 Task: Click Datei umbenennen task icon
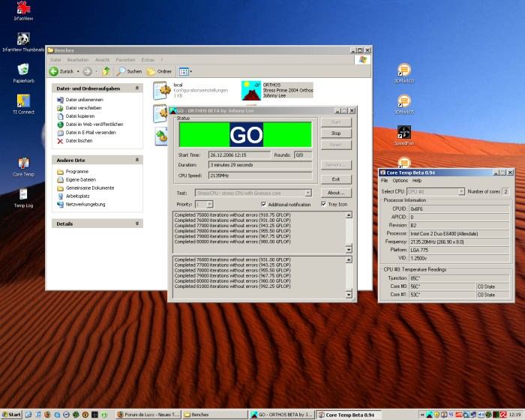click(60, 100)
